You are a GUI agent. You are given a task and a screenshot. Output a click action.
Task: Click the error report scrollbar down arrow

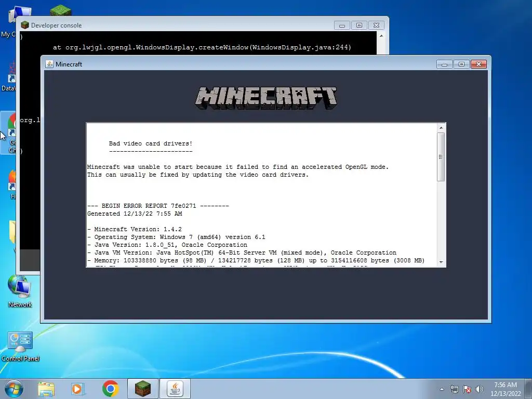click(441, 262)
